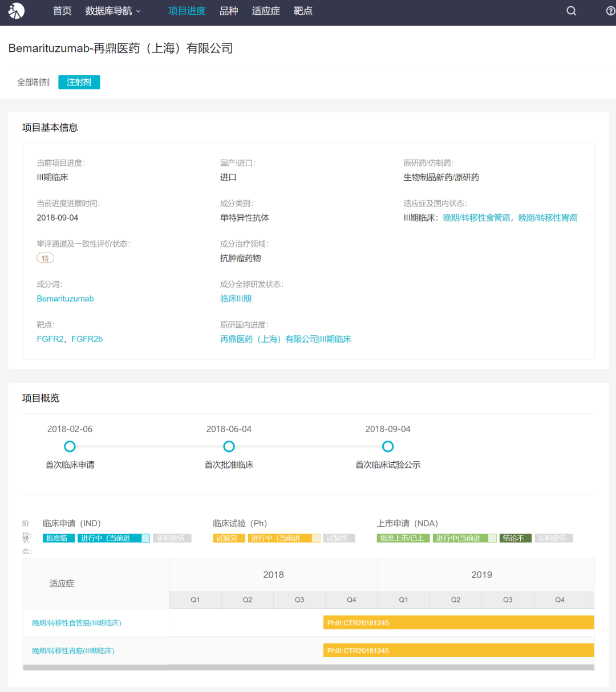Image resolution: width=616 pixels, height=692 pixels.
Task: Click the 进口 value text
Action: point(228,177)
